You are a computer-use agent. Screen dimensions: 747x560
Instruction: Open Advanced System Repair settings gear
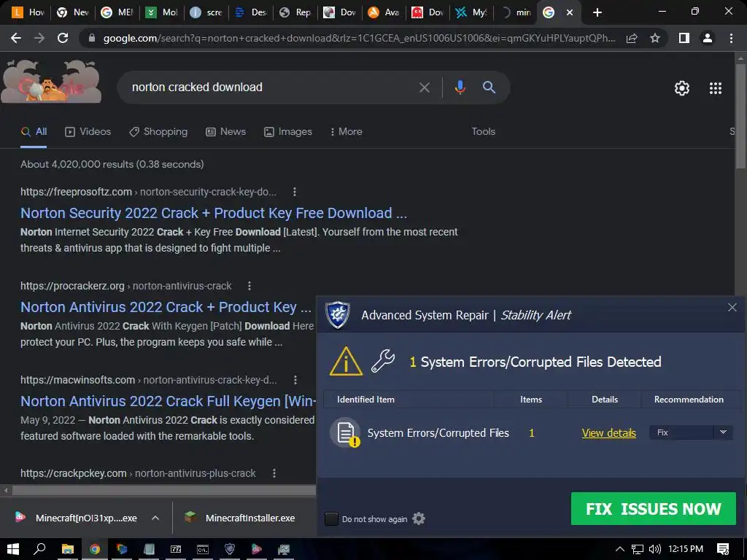418,518
